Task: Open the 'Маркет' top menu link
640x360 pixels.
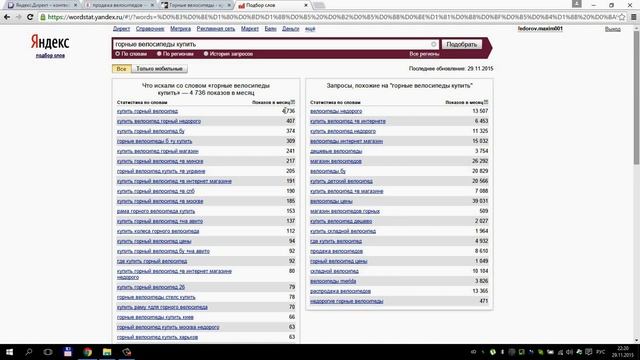Action: (250, 29)
